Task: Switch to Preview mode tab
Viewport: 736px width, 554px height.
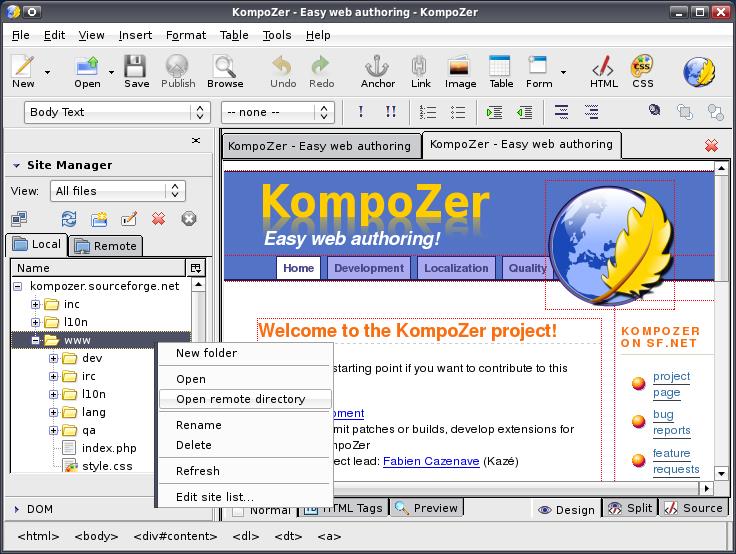Action: [427, 508]
